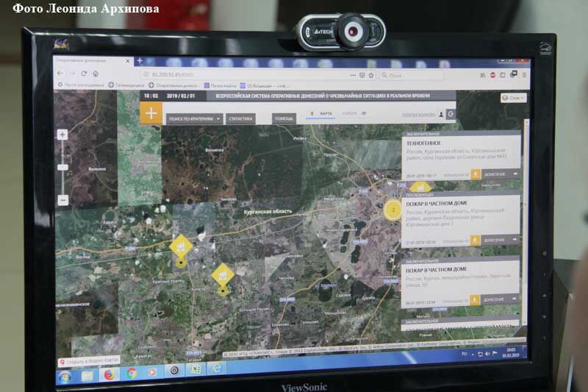Click the user profile icon in header
The height and width of the screenshot is (392, 588).
tap(441, 115)
